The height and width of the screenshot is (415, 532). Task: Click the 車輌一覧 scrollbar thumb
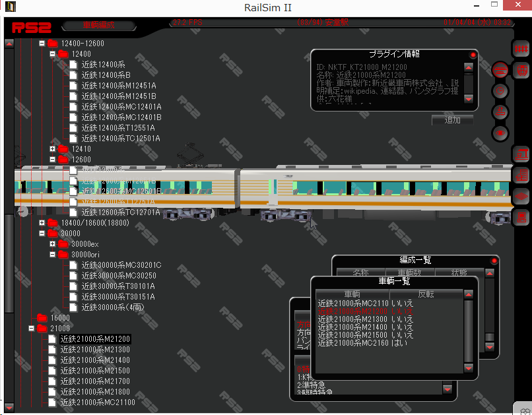468,331
